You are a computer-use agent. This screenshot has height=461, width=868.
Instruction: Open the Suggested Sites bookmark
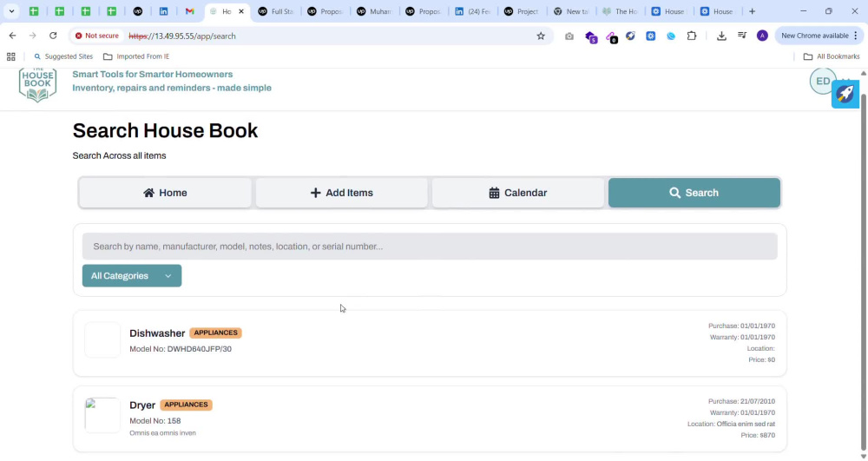click(x=63, y=56)
